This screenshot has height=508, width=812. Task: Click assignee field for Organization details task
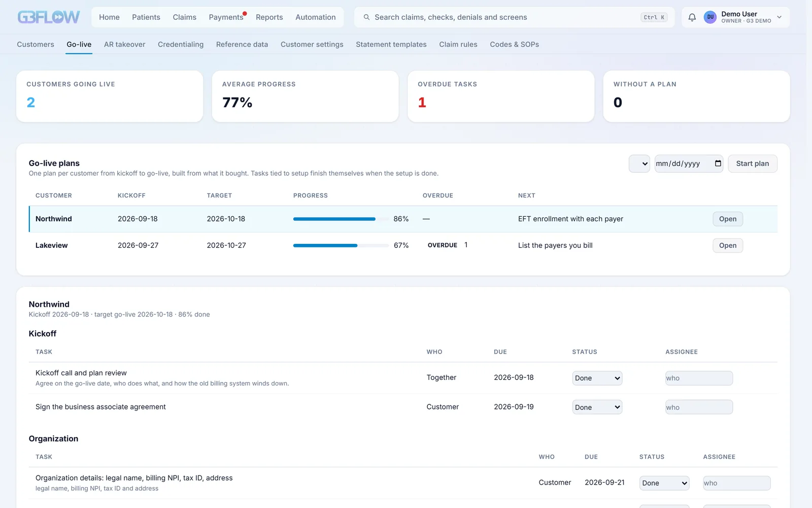pyautogui.click(x=736, y=483)
